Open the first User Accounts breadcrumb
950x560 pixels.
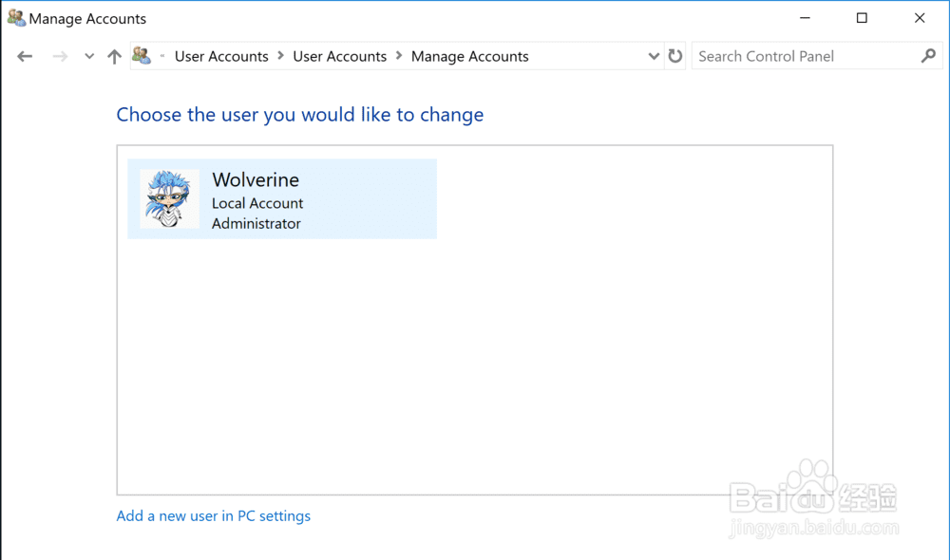(221, 56)
